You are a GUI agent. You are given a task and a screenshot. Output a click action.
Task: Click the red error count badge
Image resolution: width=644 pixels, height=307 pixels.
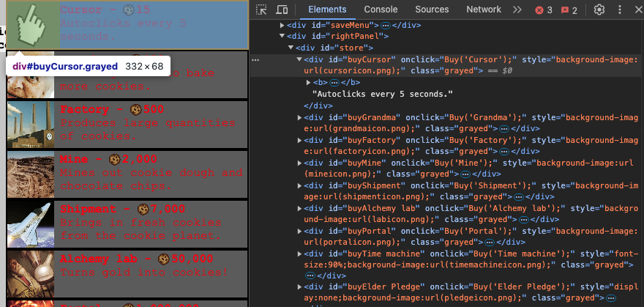click(544, 10)
